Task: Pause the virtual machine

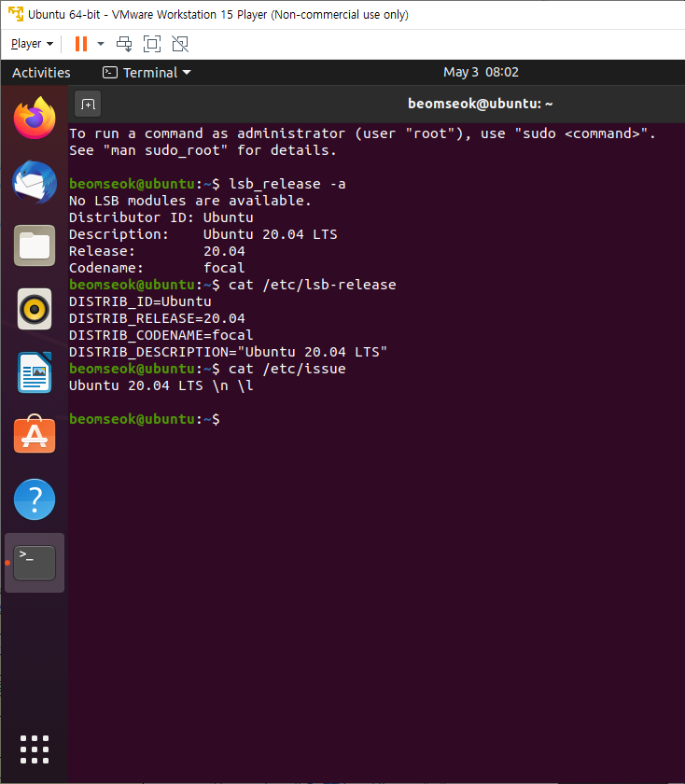Action: (x=81, y=44)
